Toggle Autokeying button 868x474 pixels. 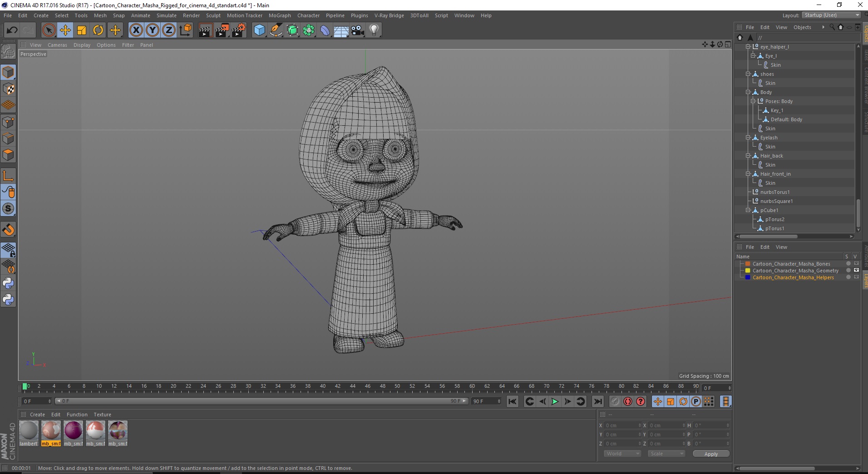(628, 401)
